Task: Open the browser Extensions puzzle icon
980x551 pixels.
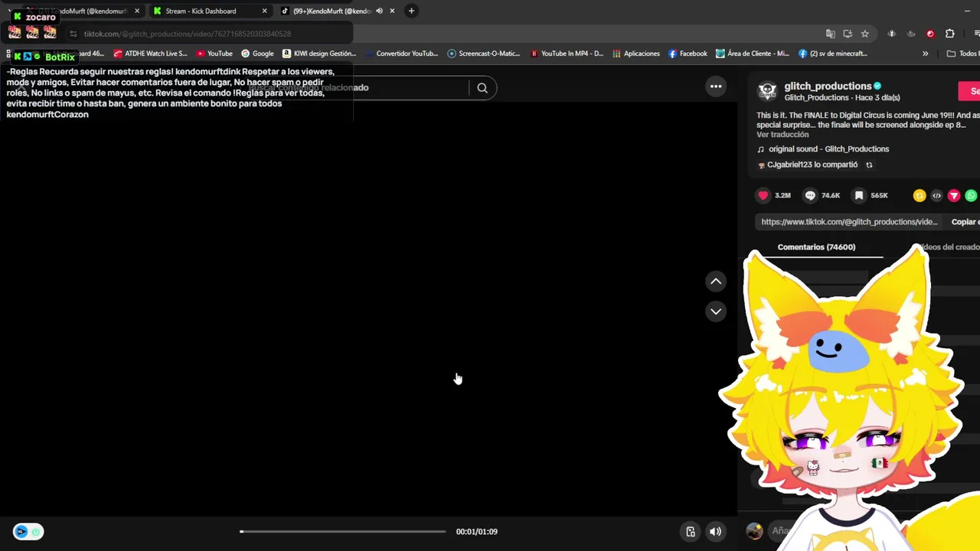Action: 950,34
